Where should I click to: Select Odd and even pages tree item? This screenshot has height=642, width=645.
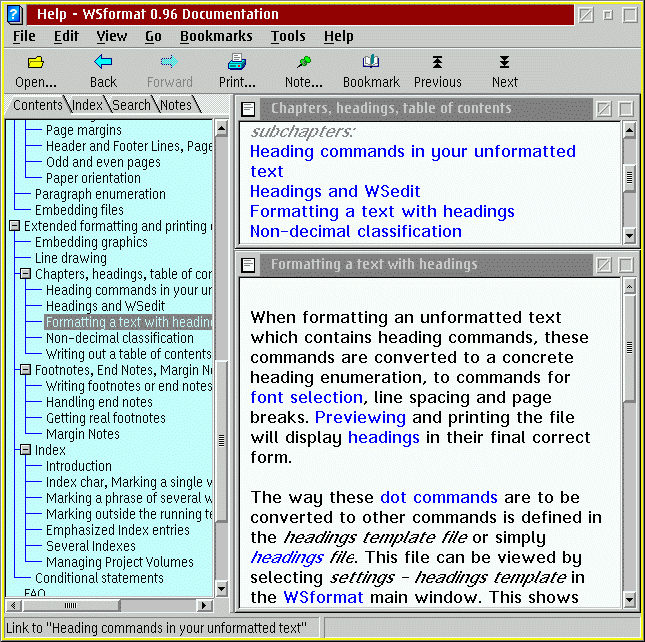click(x=103, y=162)
